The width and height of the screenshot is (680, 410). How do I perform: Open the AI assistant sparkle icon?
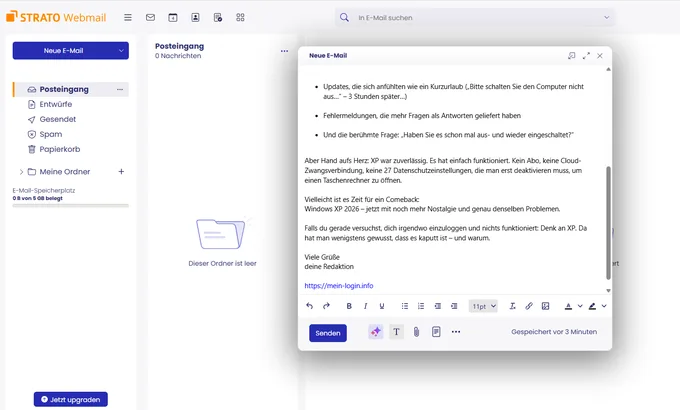pyautogui.click(x=376, y=332)
